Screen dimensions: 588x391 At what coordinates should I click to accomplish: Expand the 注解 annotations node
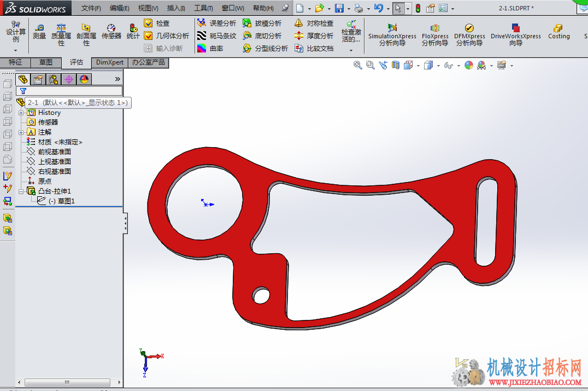coord(21,132)
